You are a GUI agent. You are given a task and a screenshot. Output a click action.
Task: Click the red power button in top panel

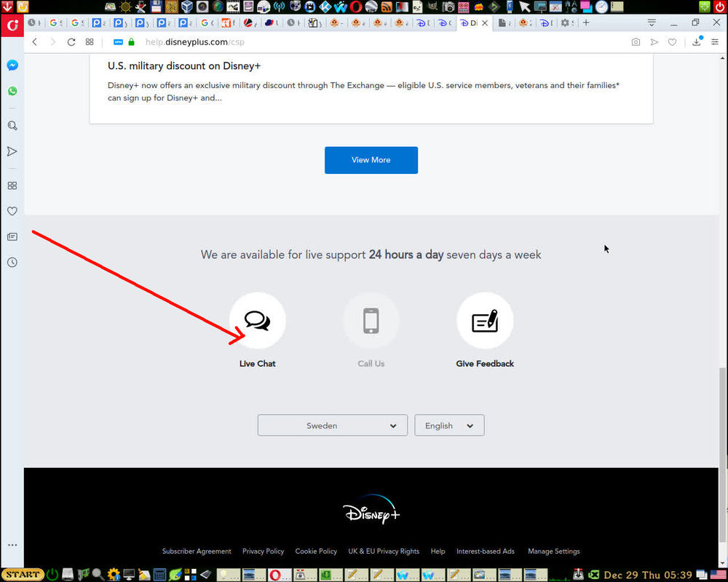click(x=720, y=7)
